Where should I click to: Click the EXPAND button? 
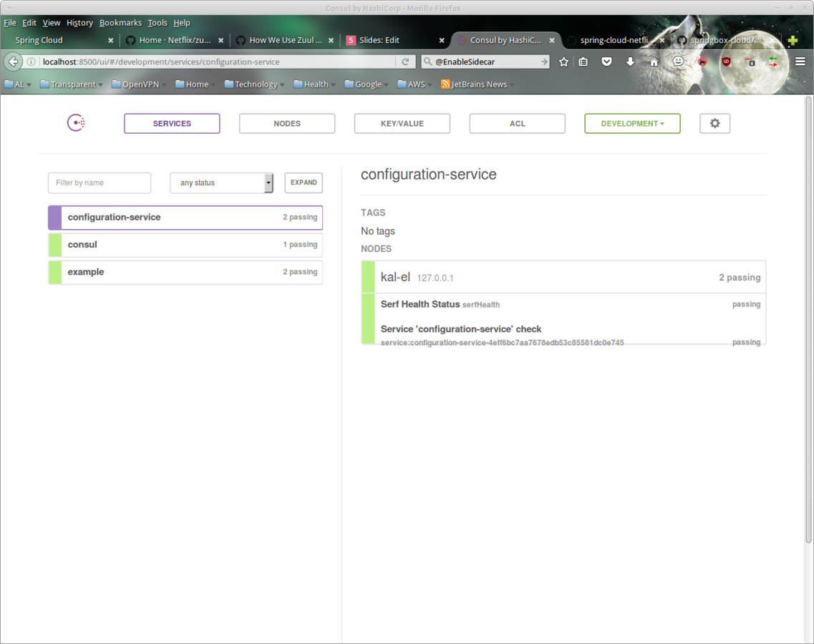pyautogui.click(x=304, y=182)
